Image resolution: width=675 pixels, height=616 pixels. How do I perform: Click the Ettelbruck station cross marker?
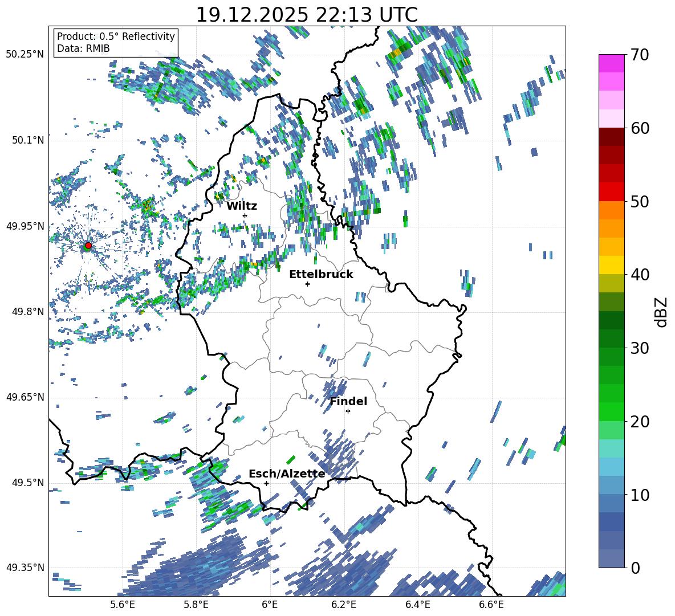pos(307,284)
